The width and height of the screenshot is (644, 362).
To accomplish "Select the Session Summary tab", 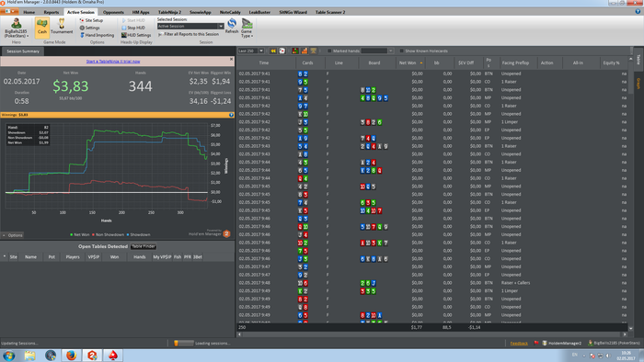I will click(x=23, y=51).
